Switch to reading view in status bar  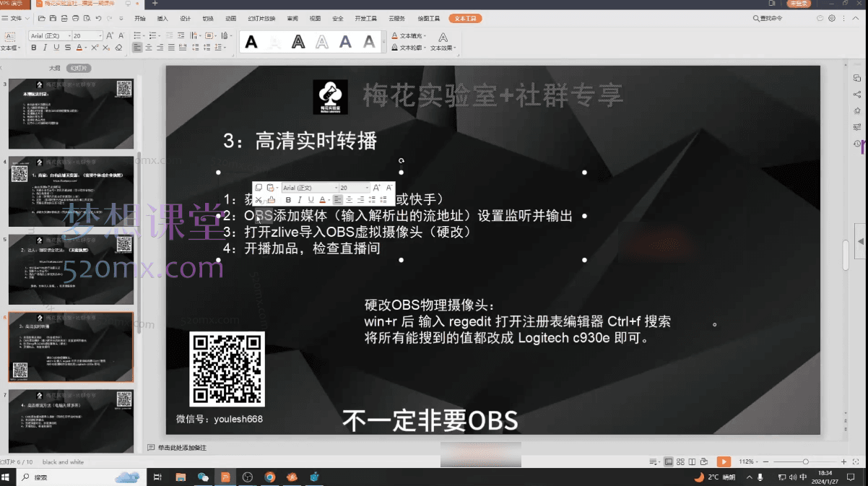pyautogui.click(x=693, y=461)
